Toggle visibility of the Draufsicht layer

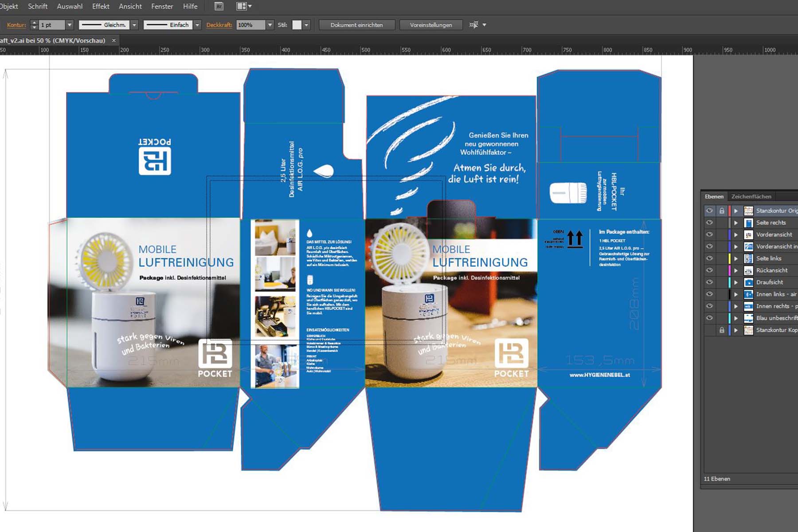click(x=709, y=282)
